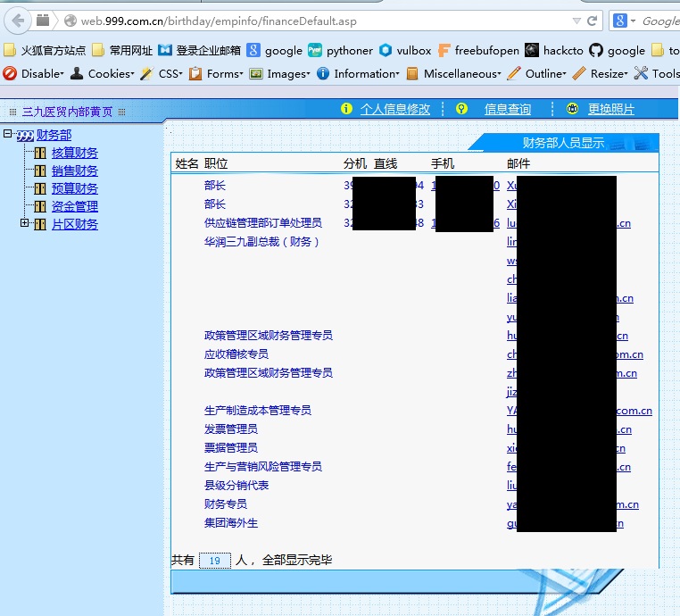Open the Outline developer toolbar menu
This screenshot has height=616, width=680.
click(537, 74)
